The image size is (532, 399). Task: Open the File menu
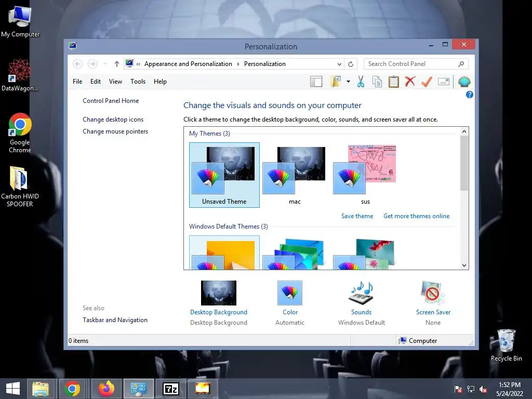pos(77,82)
